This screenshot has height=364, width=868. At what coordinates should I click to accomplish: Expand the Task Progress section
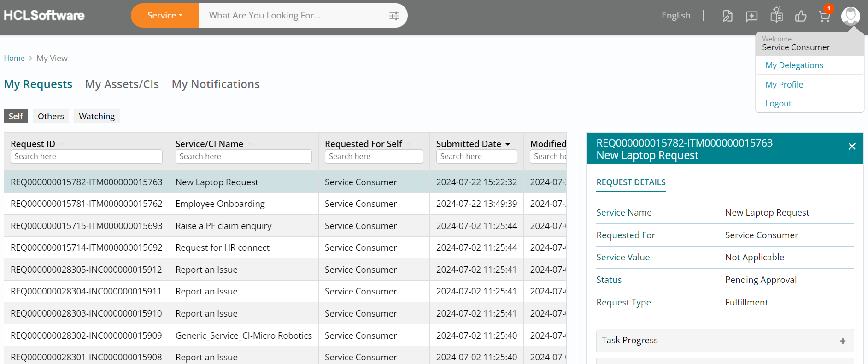click(842, 341)
